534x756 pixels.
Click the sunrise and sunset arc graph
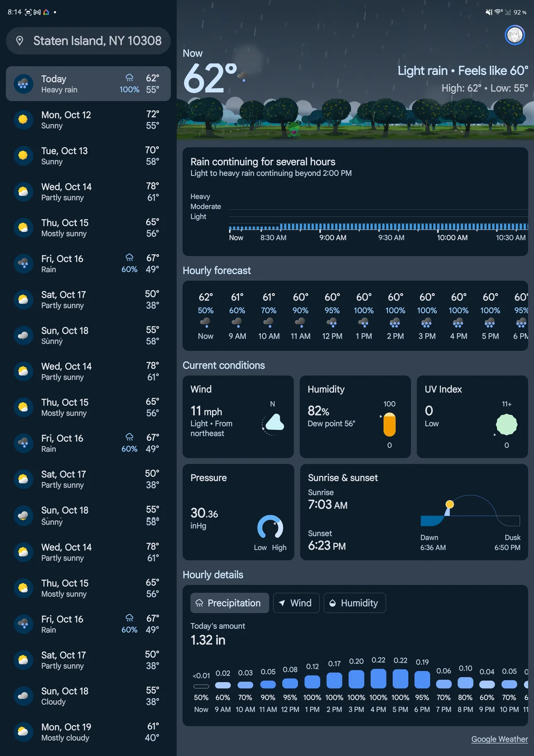470,511
